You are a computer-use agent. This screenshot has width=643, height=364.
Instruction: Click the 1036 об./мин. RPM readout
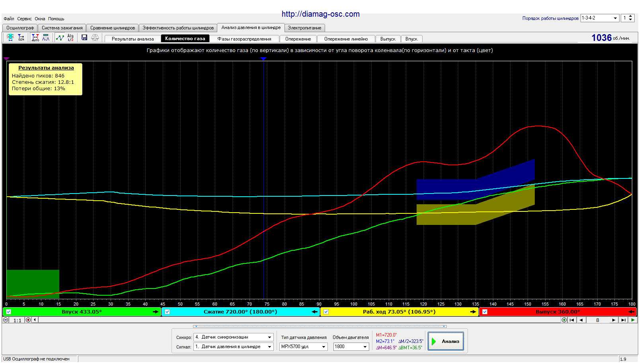[x=610, y=38]
